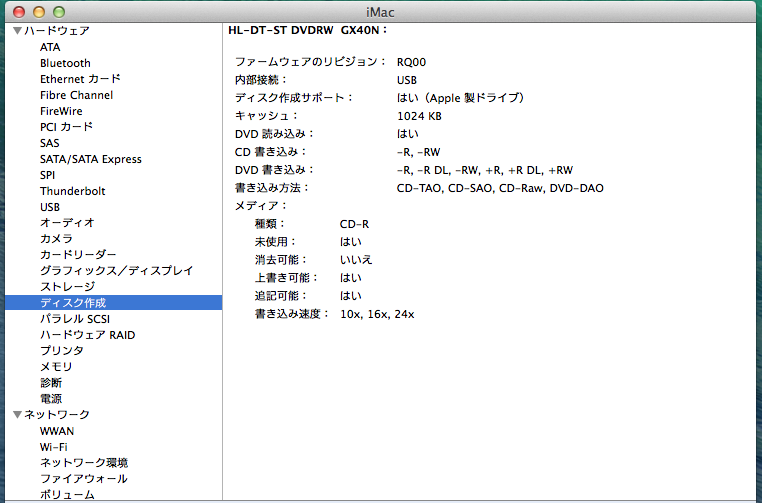Select Fibre Channel in the sidebar
The image size is (762, 503).
point(76,95)
